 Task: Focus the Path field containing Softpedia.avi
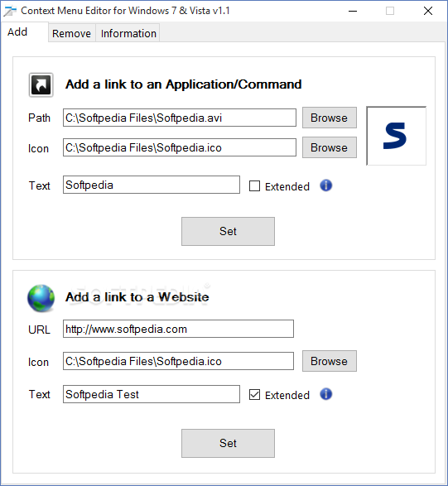[180, 118]
